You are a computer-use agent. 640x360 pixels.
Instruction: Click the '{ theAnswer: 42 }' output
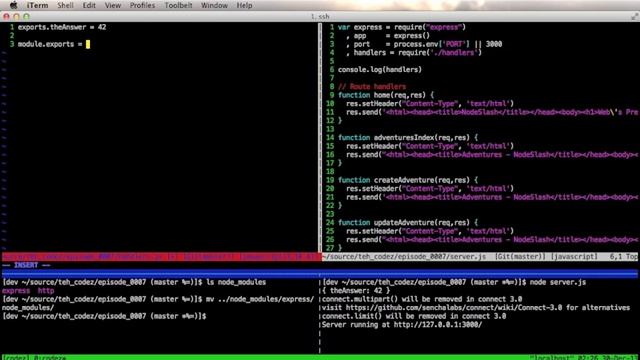pos(356,291)
